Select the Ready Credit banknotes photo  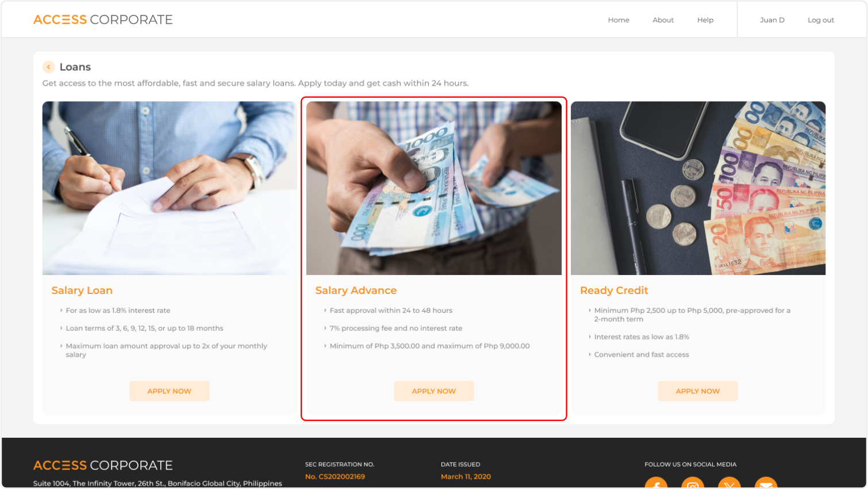698,188
